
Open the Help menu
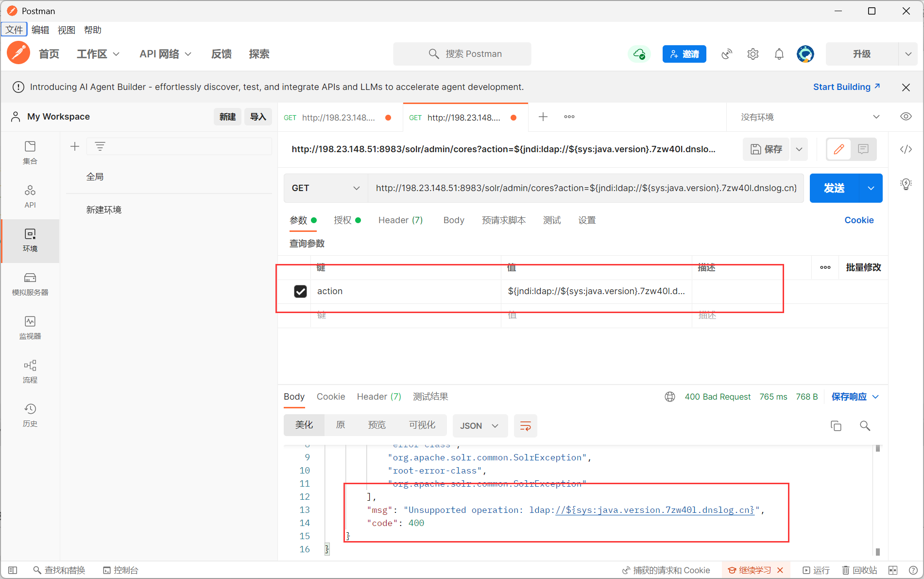93,30
